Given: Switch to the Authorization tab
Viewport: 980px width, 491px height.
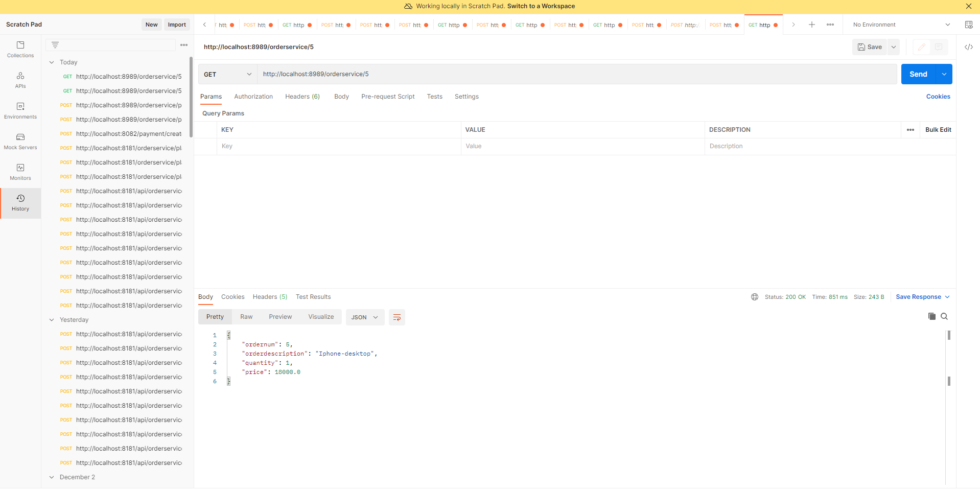Looking at the screenshot, I should 253,96.
